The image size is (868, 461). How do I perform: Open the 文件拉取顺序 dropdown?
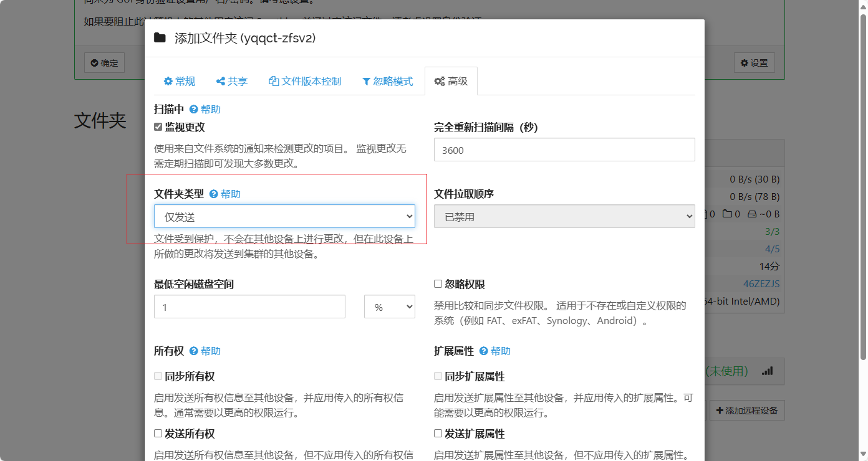pos(564,216)
